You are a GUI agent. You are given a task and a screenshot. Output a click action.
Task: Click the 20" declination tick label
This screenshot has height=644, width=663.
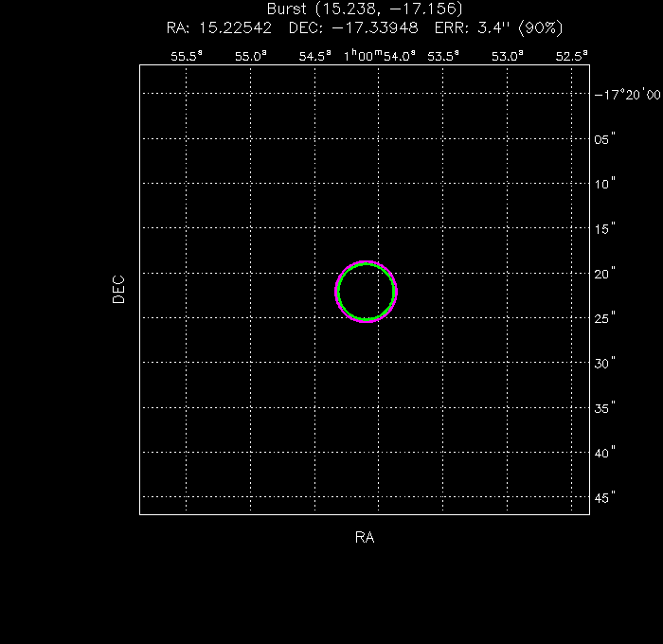[x=604, y=274]
